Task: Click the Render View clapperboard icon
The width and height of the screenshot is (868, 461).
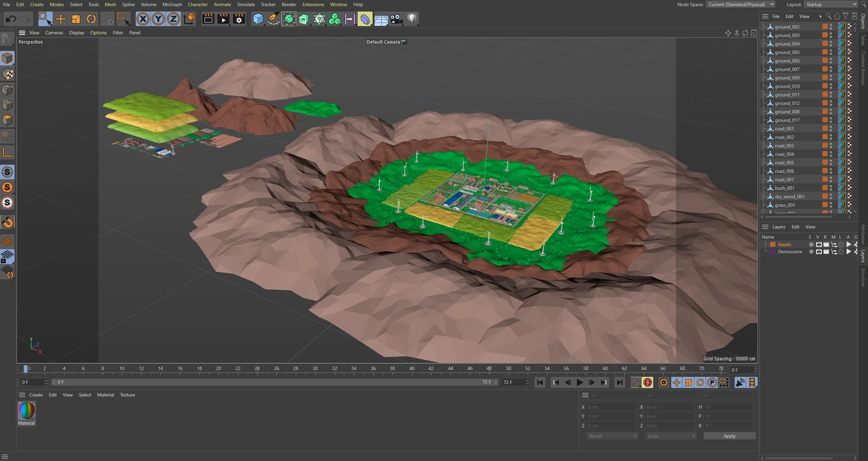Action: coord(208,19)
